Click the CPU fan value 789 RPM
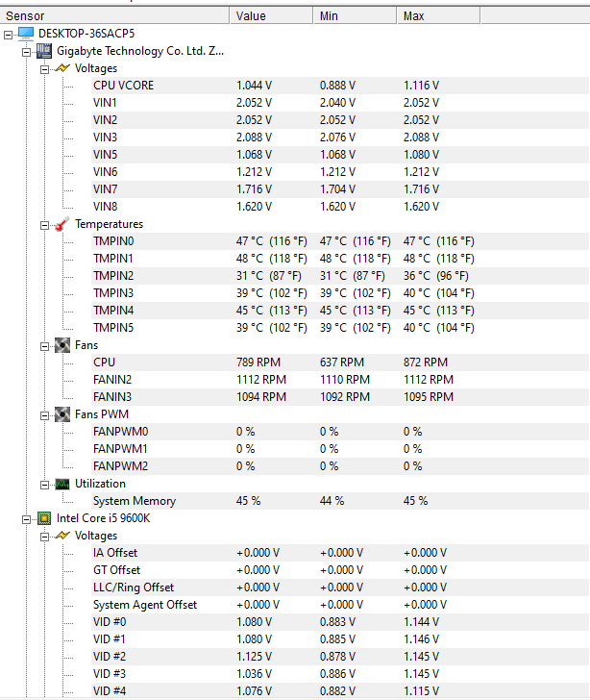This screenshot has height=700, width=590. click(258, 362)
